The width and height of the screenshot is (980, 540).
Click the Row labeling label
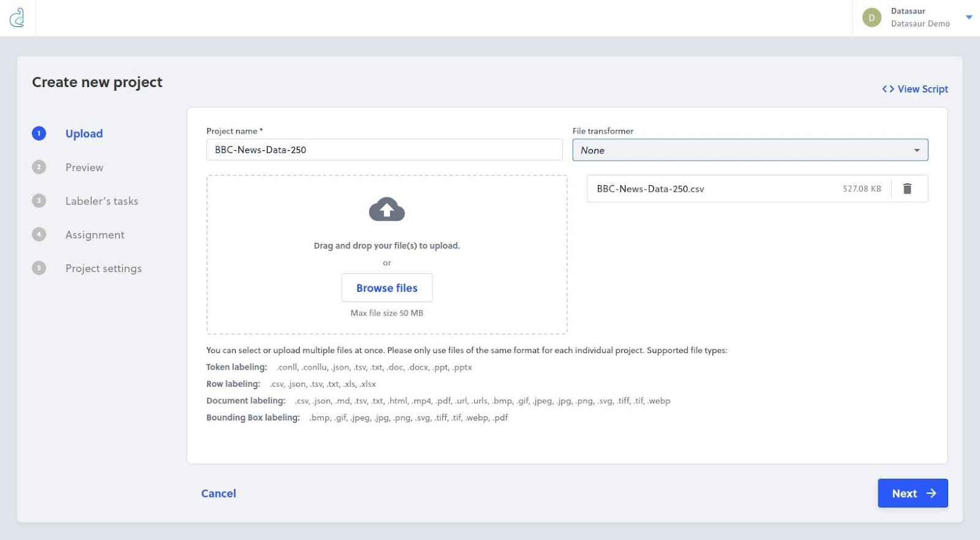click(x=233, y=384)
